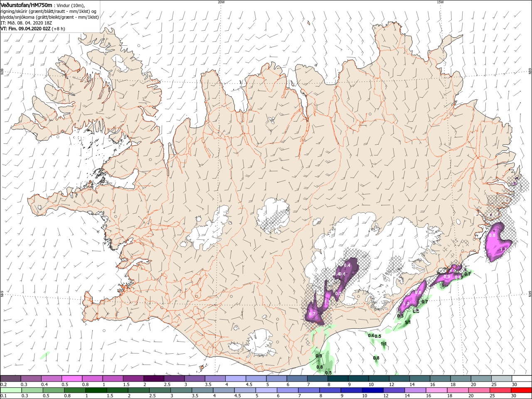Select the light lavender 4 swatch, upper legend

[x=236, y=379]
